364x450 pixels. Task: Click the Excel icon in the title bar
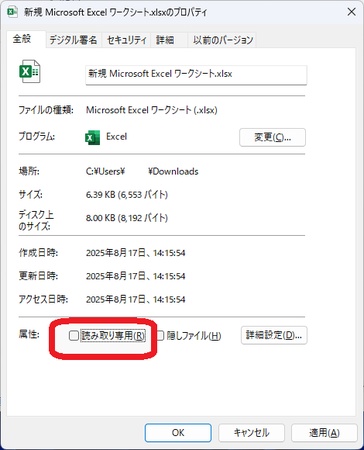pos(12,12)
